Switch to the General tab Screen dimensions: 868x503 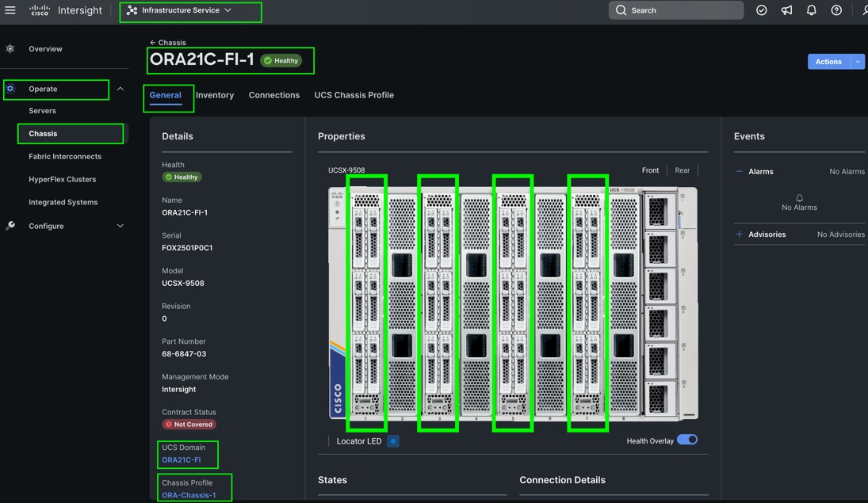coord(165,95)
